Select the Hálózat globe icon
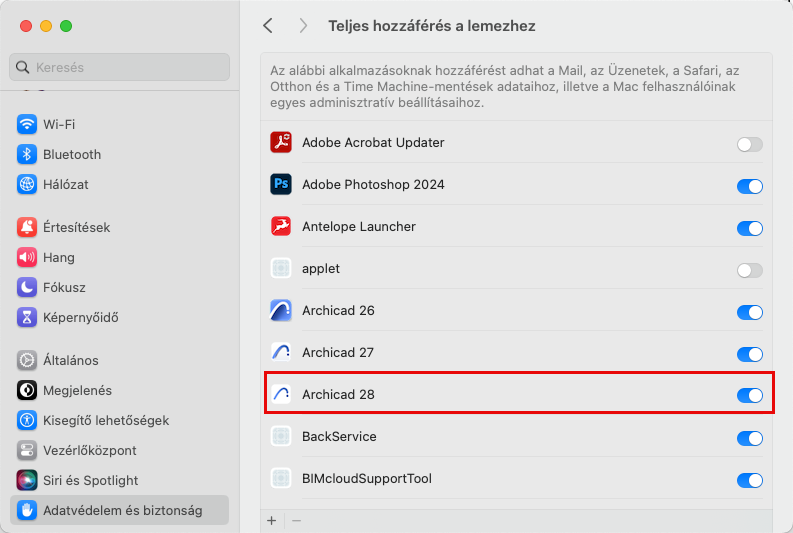 (27, 185)
